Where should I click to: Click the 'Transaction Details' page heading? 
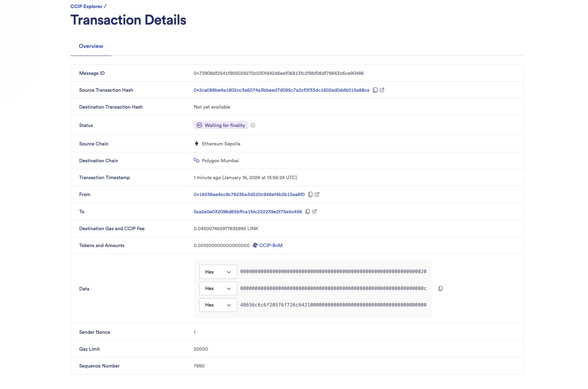point(128,20)
